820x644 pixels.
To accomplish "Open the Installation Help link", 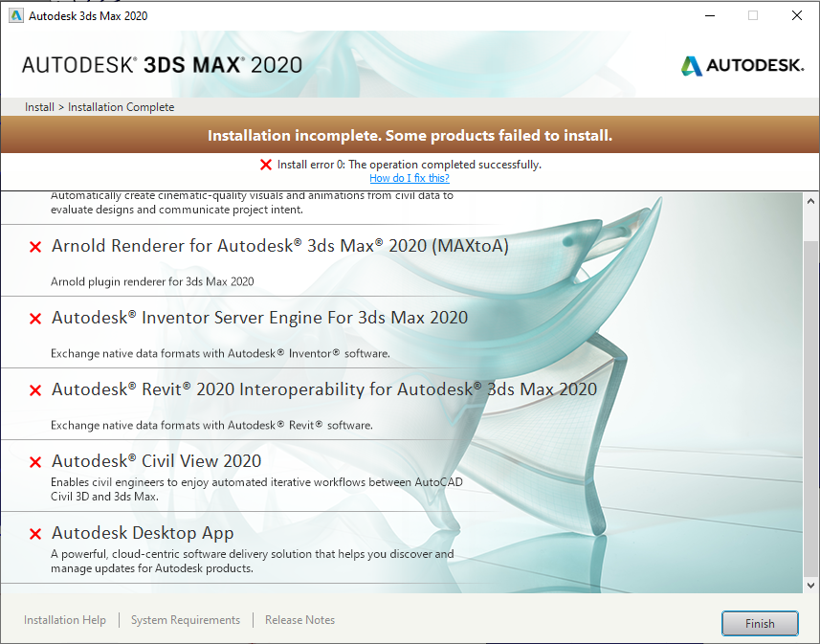I will (65, 620).
